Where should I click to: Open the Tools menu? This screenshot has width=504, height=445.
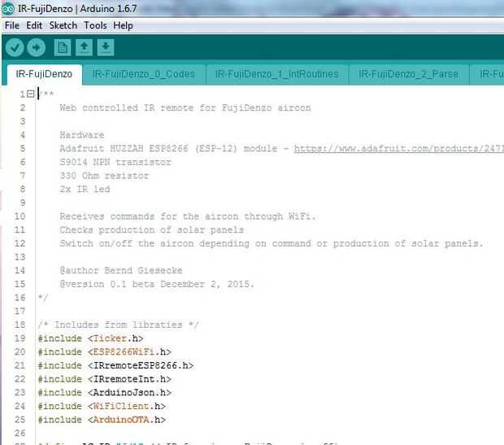95,25
